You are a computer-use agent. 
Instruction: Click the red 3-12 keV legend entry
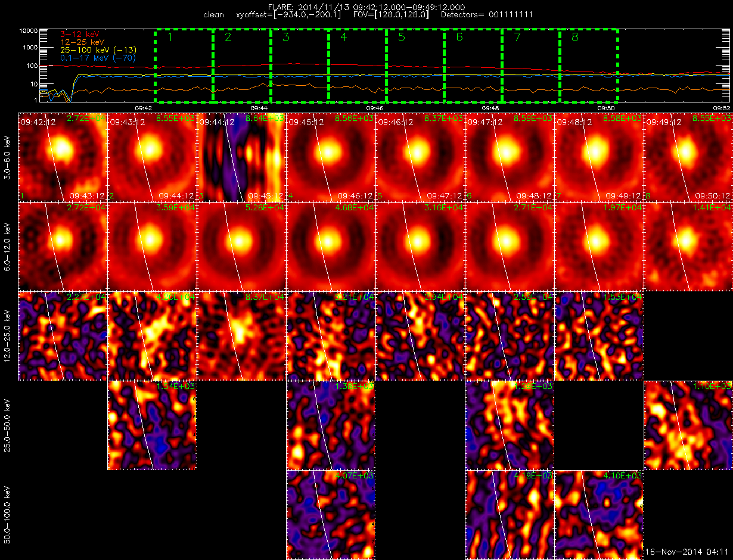click(x=80, y=35)
